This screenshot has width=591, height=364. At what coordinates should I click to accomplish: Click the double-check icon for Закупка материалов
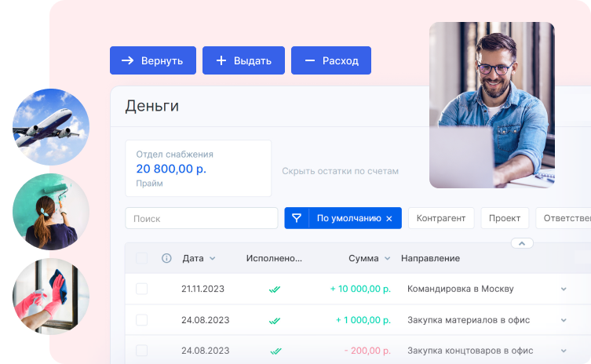(x=275, y=321)
